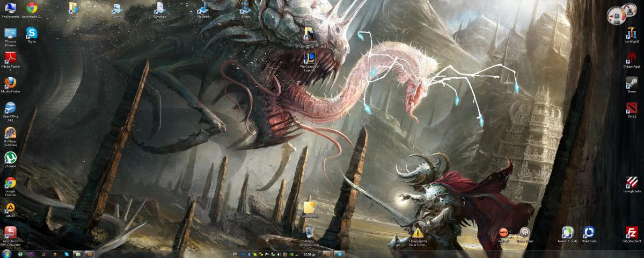Screen dimensions: 644x258
Task: Click the Skype icon on the taskbar
Action: pos(67,253)
